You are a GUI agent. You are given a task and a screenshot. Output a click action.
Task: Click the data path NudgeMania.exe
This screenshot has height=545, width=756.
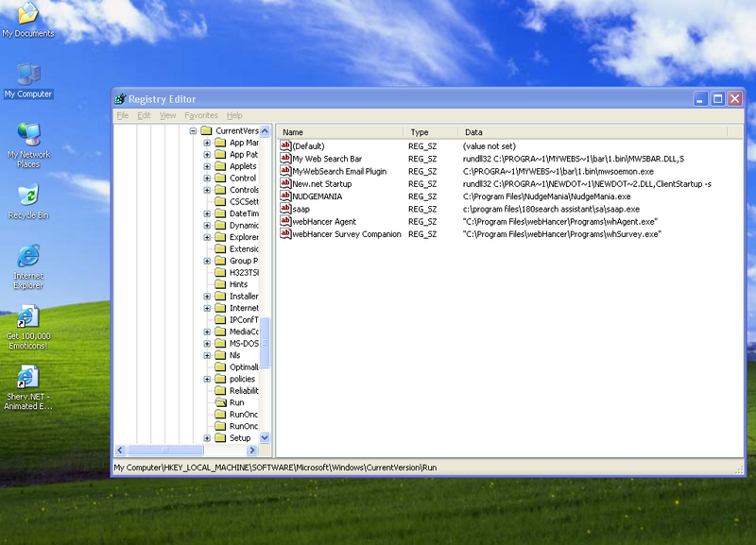[547, 196]
